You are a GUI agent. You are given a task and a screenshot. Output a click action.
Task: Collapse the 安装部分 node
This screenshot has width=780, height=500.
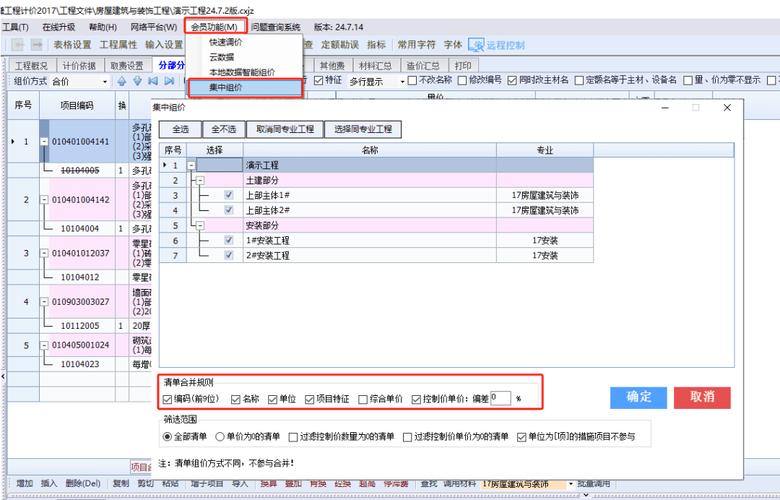pyautogui.click(x=199, y=225)
